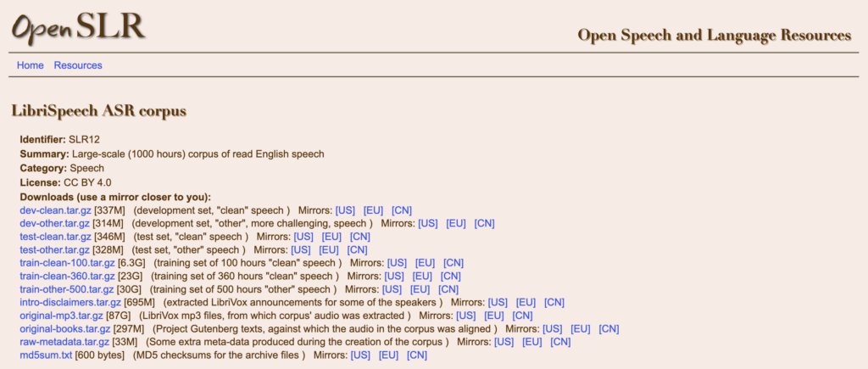Screen dimensions: 868x369
Task: Use EU mirror for dev-clean
Action: pyautogui.click(x=373, y=210)
